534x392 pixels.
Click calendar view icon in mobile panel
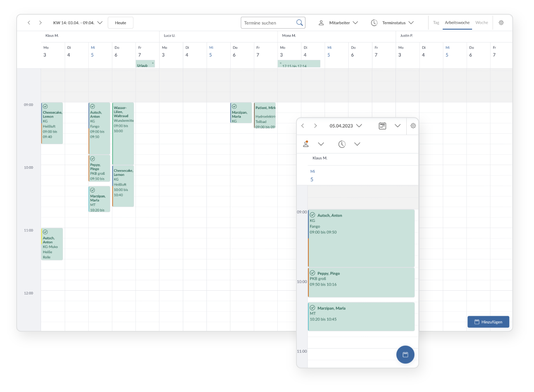pyautogui.click(x=382, y=126)
